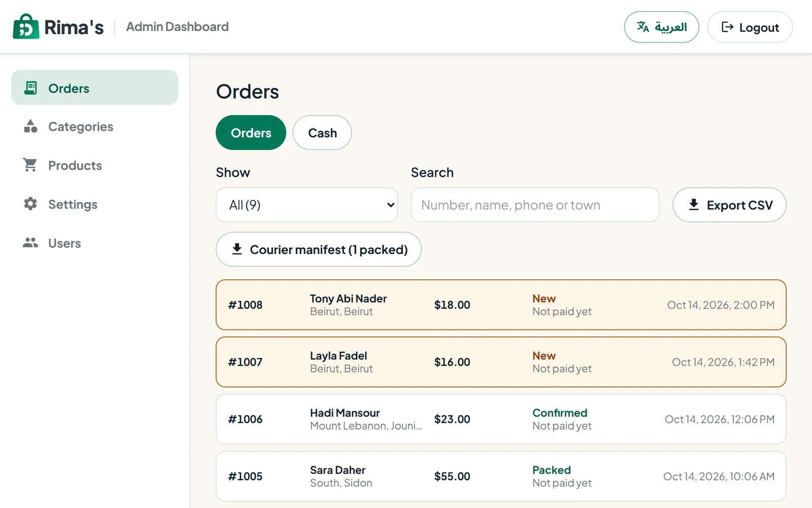Click the Confirmed status of Hadi Mansour
This screenshot has width=812, height=508.
[560, 412]
